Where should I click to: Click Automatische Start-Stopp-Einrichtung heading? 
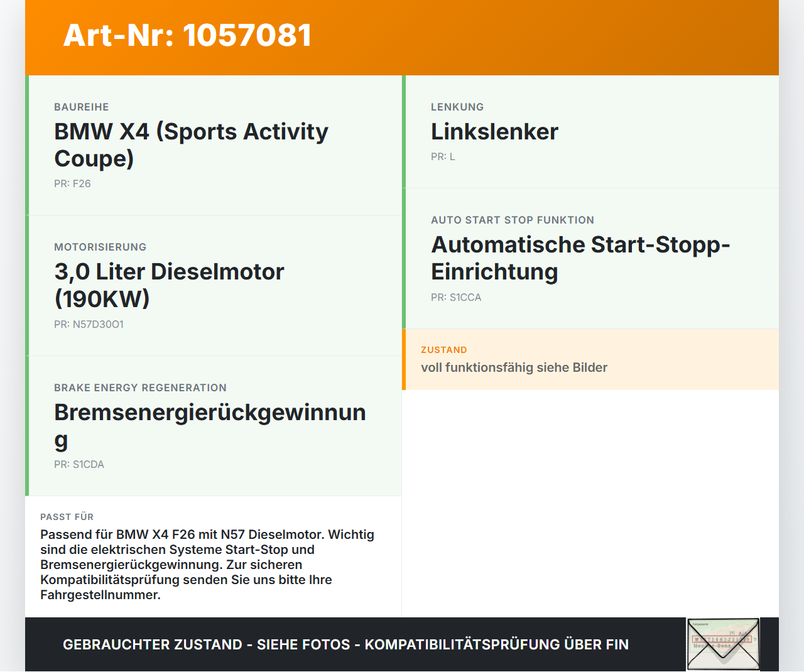(x=580, y=258)
